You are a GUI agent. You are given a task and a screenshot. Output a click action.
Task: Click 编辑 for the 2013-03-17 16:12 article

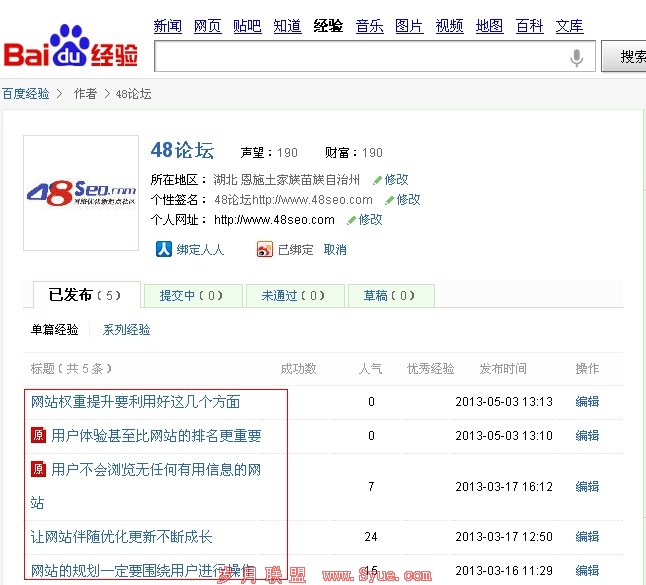[587, 487]
